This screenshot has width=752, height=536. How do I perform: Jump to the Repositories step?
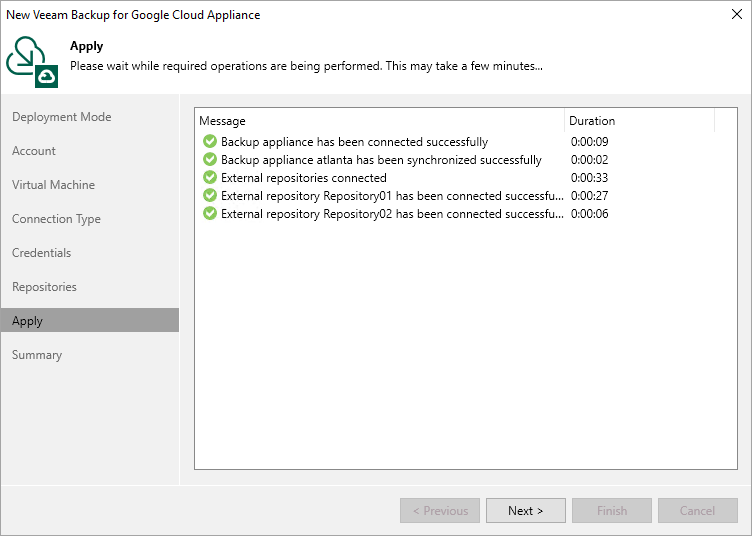coord(45,287)
